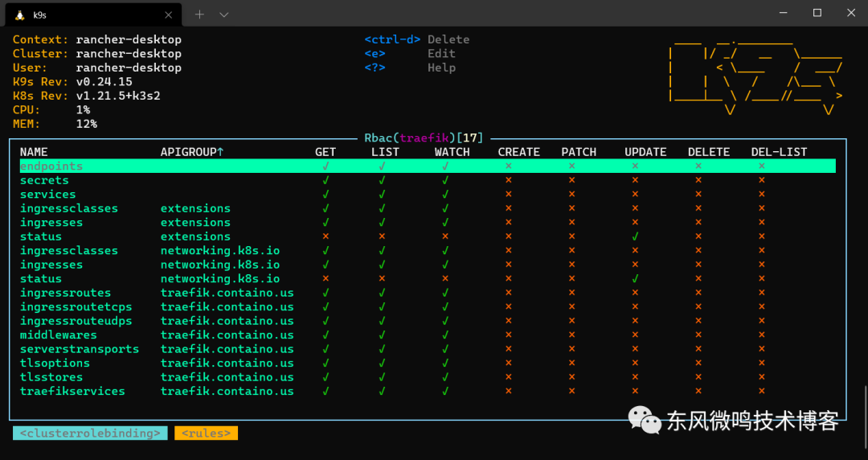Screen dimensions: 868x460
Task: Click the GET cross for extensions status
Action: [325, 236]
